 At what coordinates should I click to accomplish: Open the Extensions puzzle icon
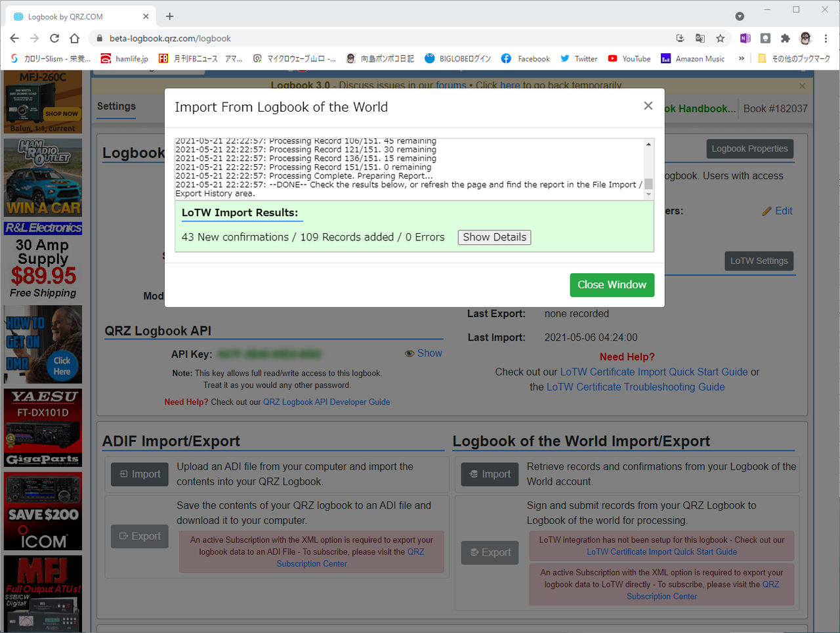coord(785,38)
